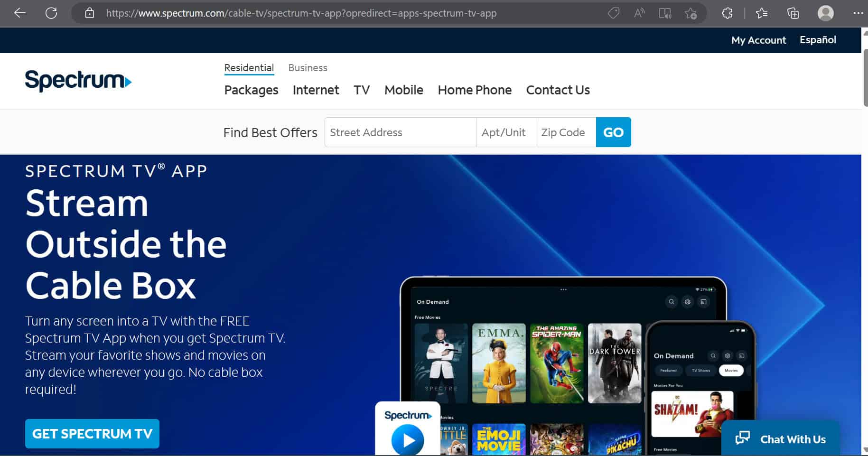Open browser settings and more menu

[x=858, y=13]
